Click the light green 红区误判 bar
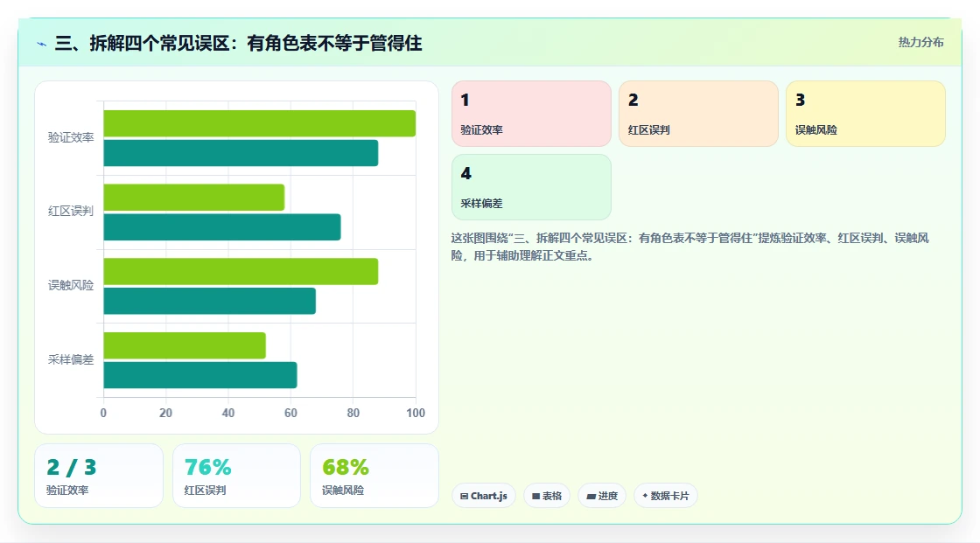 193,198
